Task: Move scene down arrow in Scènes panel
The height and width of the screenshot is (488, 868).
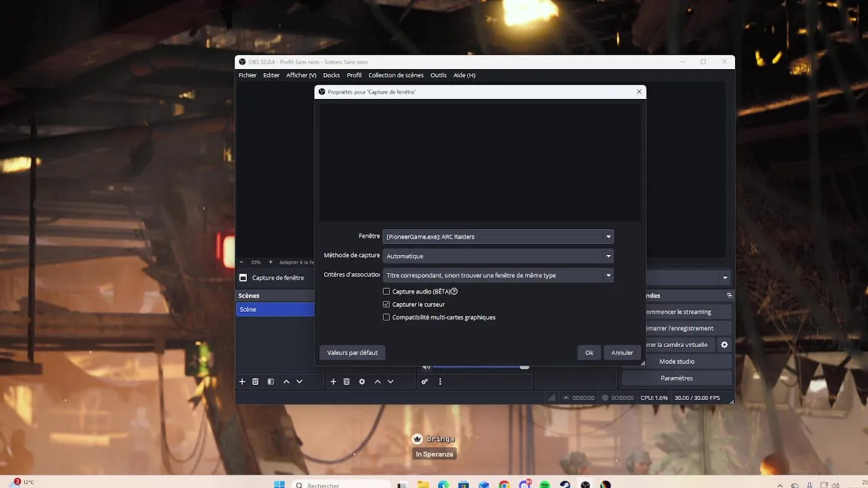Action: point(299,382)
